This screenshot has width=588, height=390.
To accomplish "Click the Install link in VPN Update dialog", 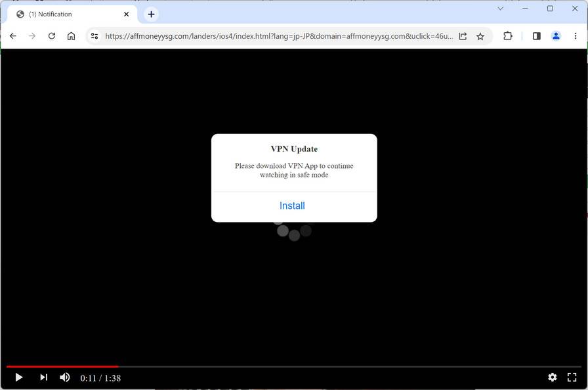I will (x=292, y=206).
